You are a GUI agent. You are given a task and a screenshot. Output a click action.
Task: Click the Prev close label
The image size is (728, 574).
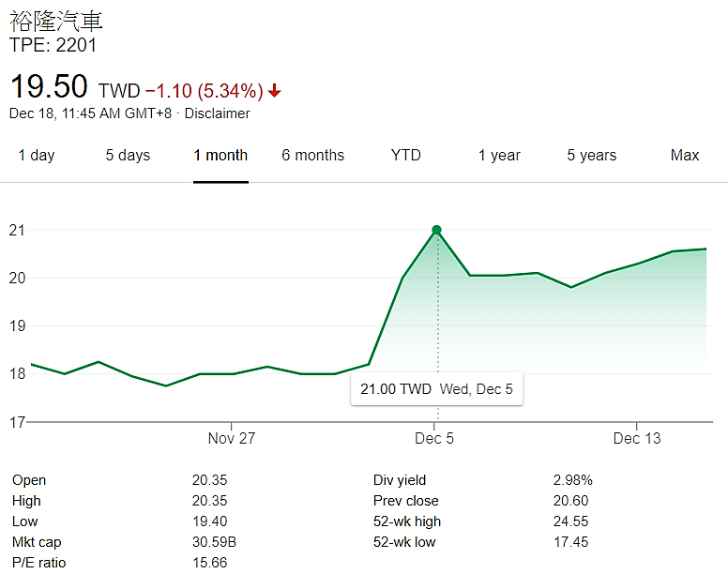[x=406, y=501]
